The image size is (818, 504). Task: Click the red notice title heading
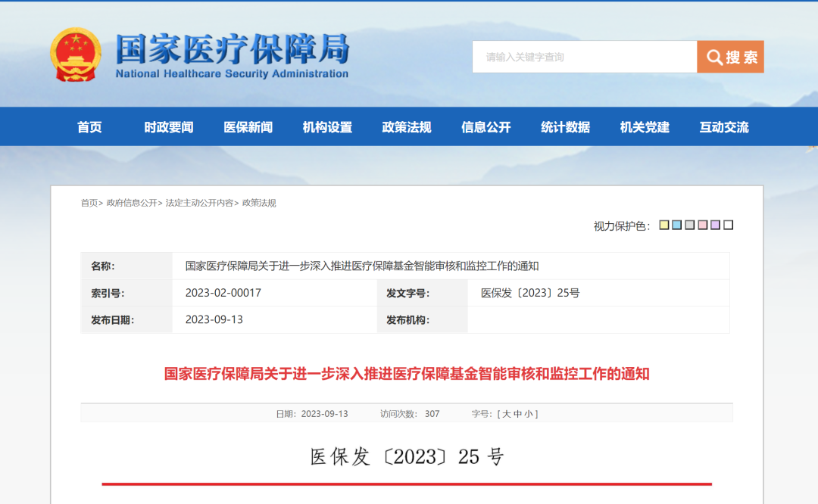click(407, 374)
